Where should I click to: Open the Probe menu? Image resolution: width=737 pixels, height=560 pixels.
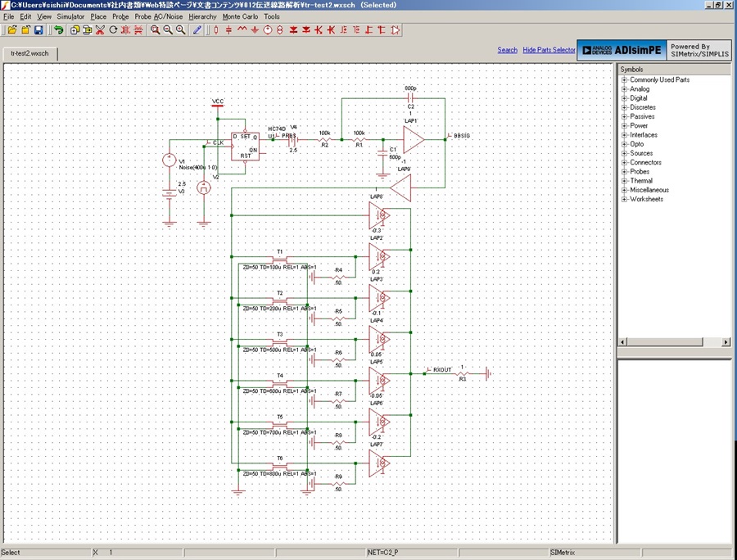click(x=120, y=16)
